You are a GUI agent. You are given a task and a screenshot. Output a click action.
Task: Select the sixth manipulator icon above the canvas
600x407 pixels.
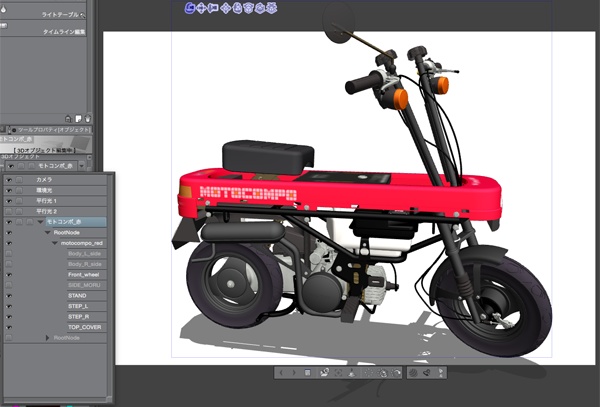coord(248,8)
